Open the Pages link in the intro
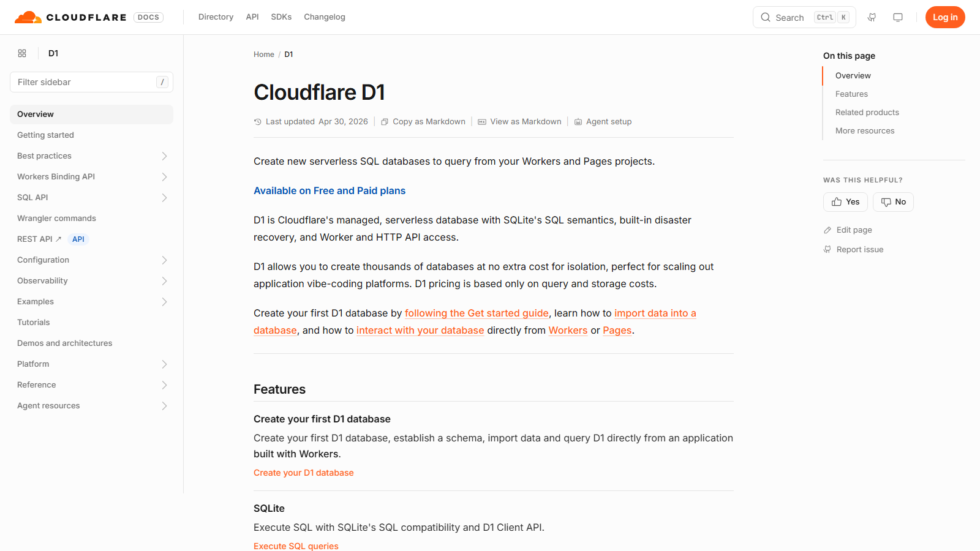This screenshot has width=980, height=551. [x=617, y=331]
